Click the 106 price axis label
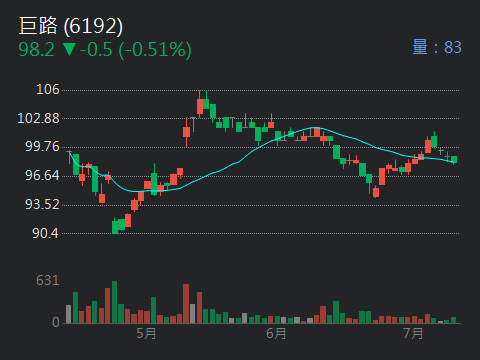Screen dimensions: 480x360 click(48, 89)
